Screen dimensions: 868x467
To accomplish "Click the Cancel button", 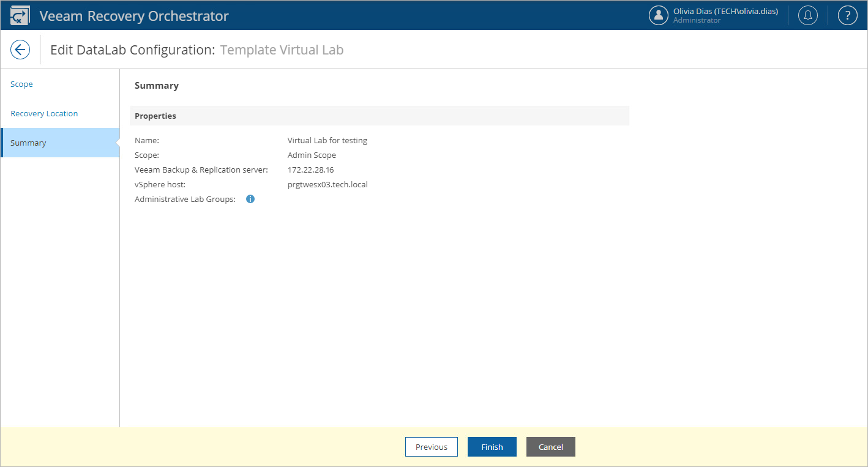I will coord(551,447).
